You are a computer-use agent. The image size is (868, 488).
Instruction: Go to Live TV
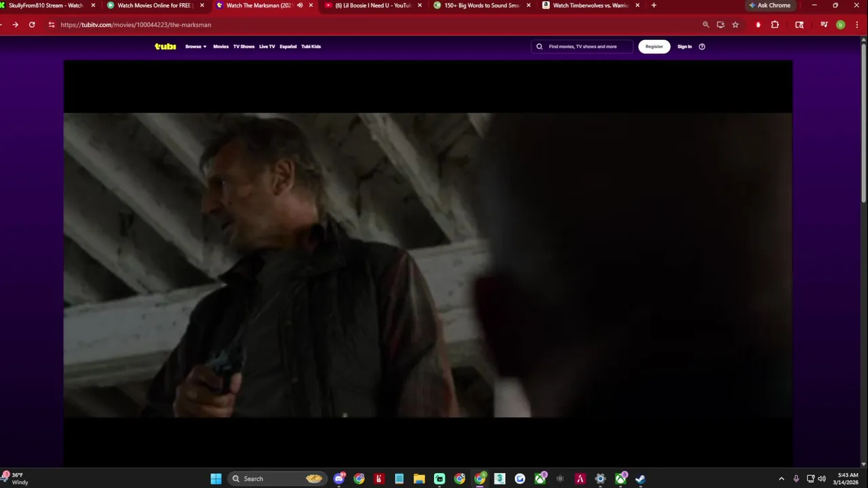267,47
